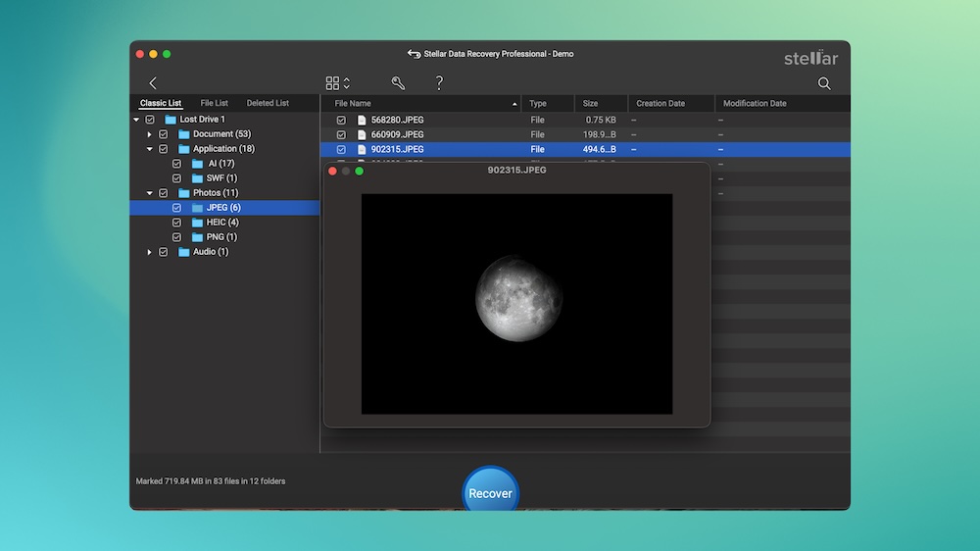
Task: Expand the Document folder tree arrow
Action: [150, 134]
